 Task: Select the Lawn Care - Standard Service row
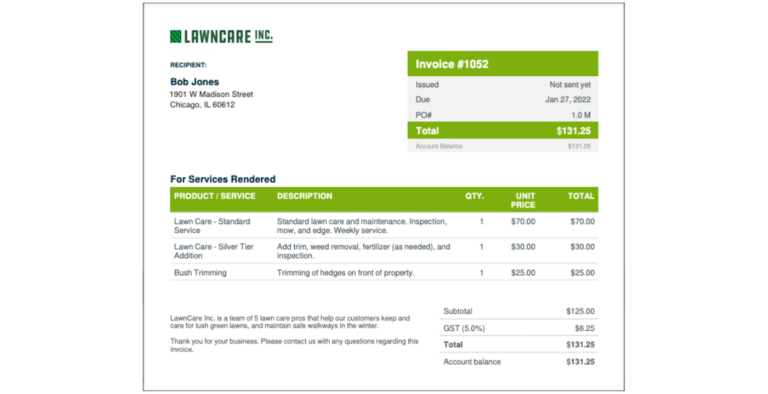(x=384, y=225)
